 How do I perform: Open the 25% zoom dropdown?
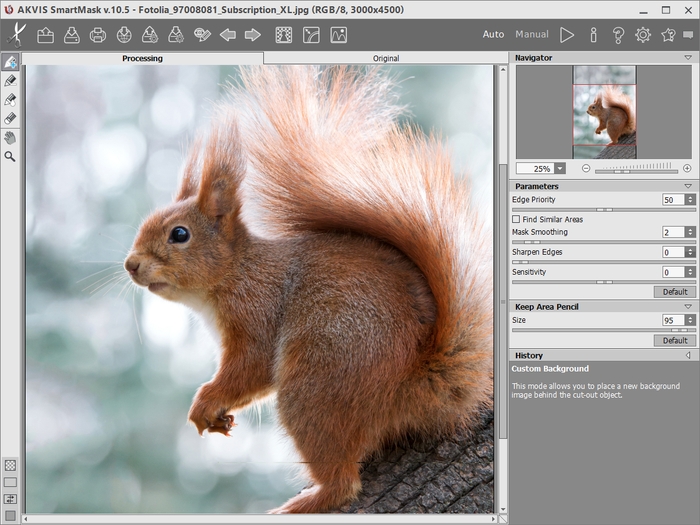point(560,168)
